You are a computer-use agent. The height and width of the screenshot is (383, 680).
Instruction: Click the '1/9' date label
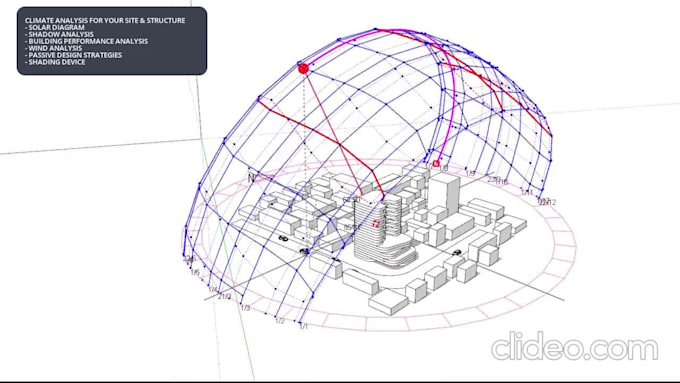pos(470,173)
